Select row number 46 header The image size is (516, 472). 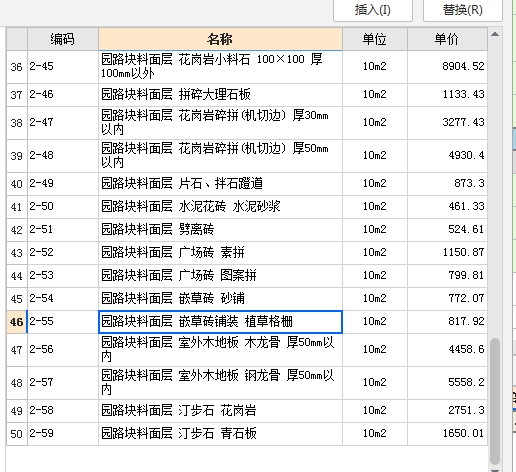pos(17,322)
